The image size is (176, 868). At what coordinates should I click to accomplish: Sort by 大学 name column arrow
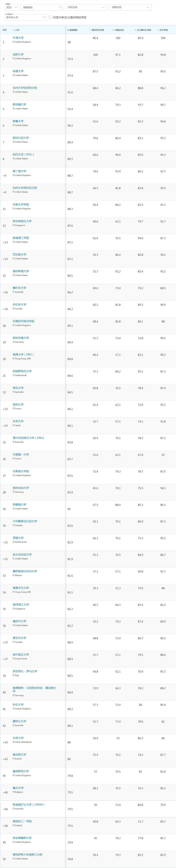[x=13, y=30]
